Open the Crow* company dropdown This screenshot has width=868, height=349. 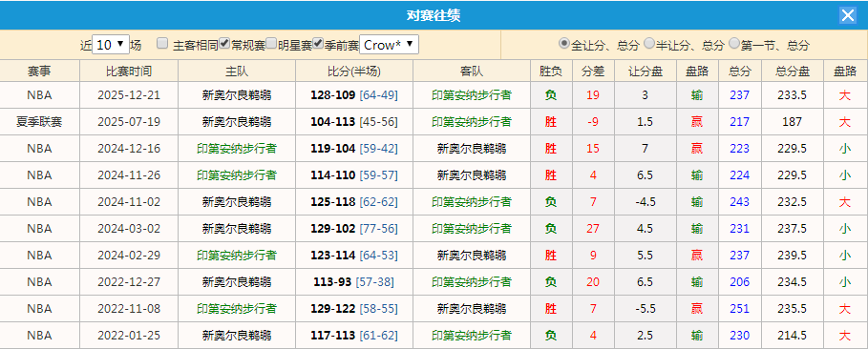(390, 45)
